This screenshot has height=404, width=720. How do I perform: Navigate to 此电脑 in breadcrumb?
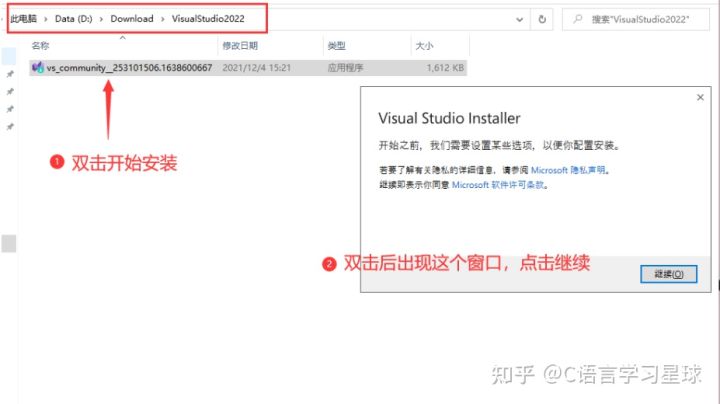[x=23, y=19]
